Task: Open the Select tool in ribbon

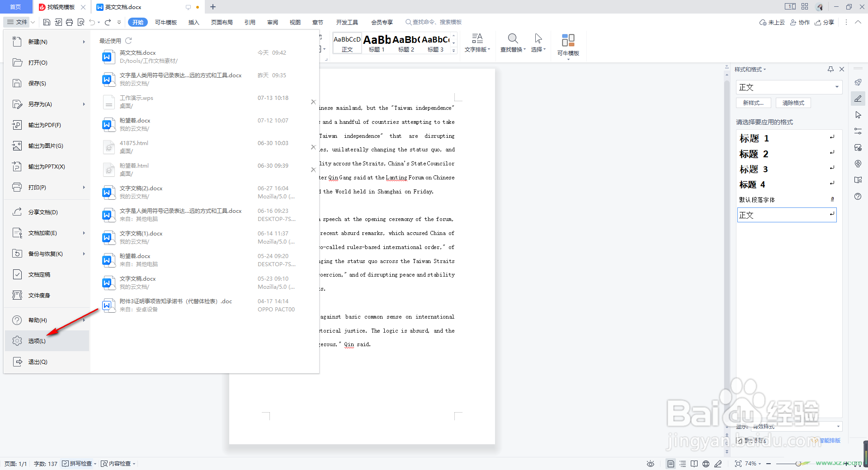Action: pos(538,43)
